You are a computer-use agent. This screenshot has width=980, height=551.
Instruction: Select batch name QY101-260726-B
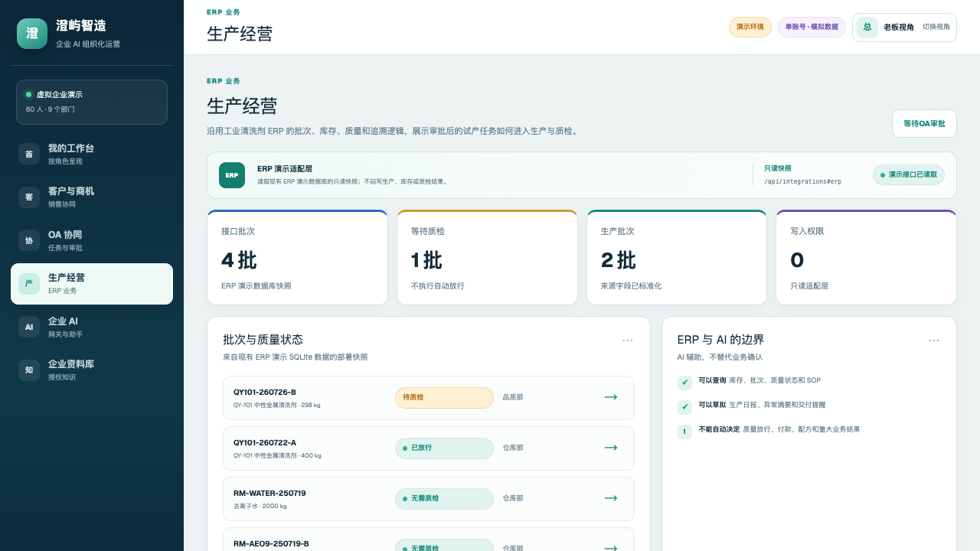tap(265, 392)
